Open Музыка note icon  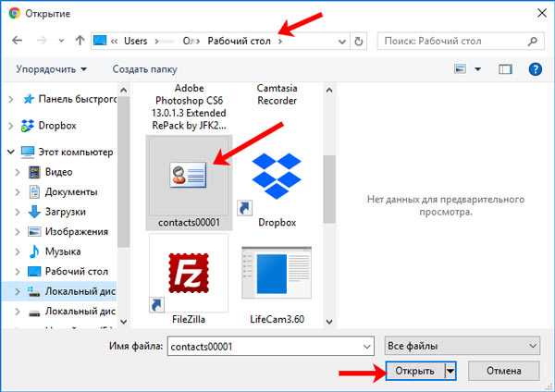click(x=34, y=251)
